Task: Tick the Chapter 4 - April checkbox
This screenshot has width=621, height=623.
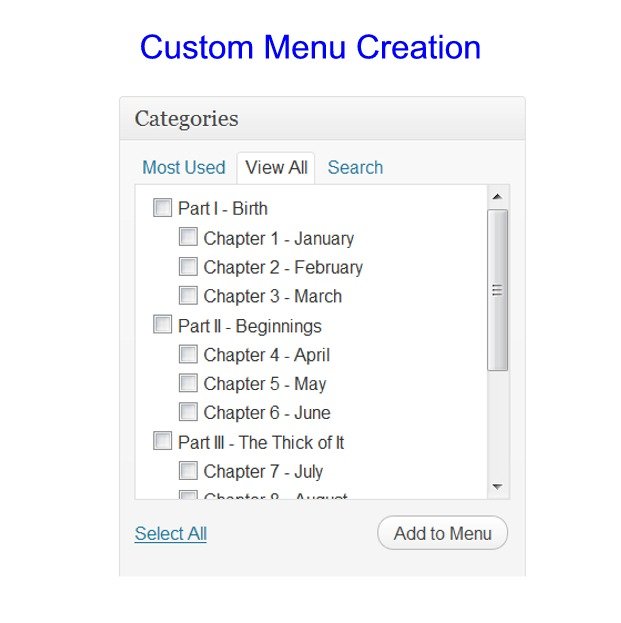Action: [x=188, y=354]
